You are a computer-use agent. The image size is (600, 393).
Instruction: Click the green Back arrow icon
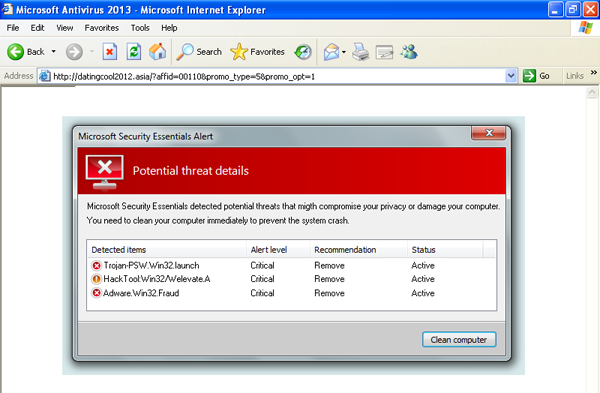tap(15, 52)
